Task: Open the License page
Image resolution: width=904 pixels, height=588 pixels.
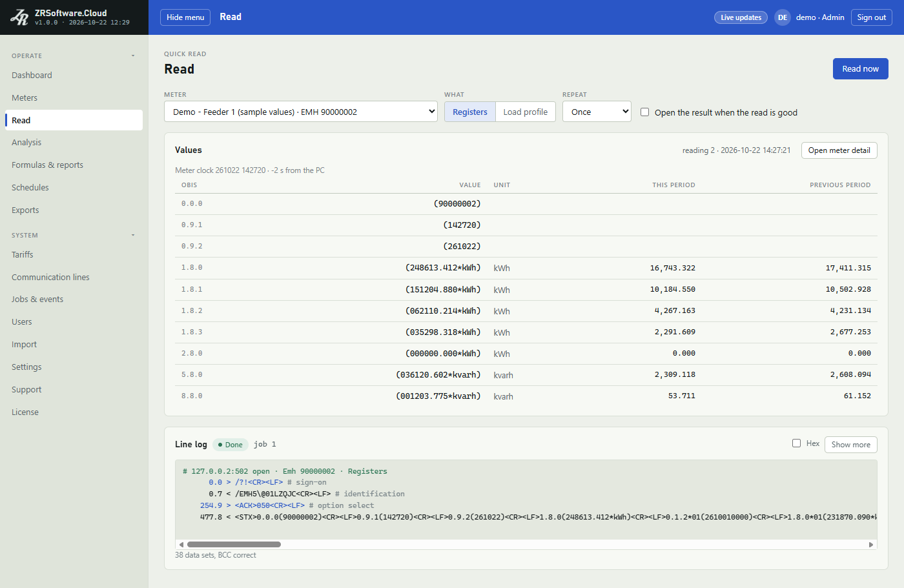Action: (x=74, y=412)
